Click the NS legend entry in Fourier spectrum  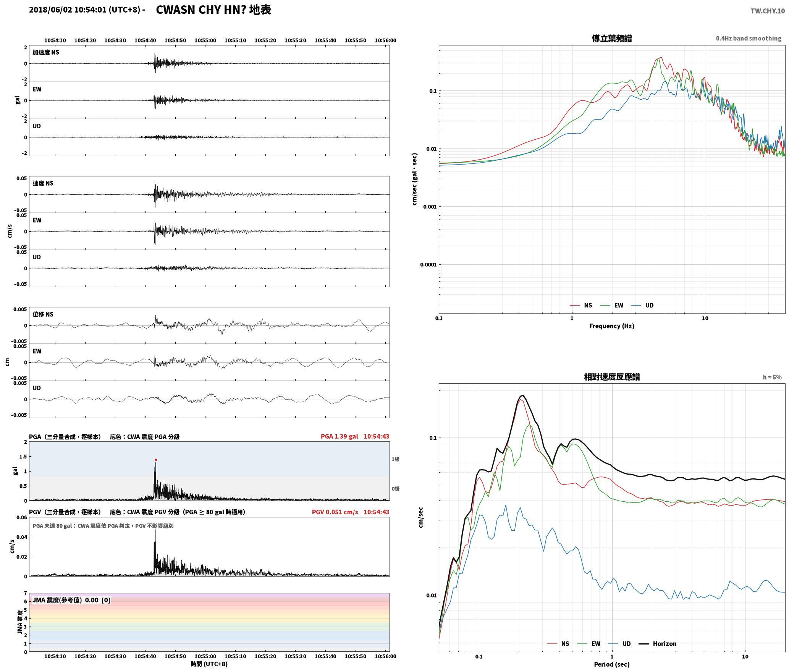point(581,305)
